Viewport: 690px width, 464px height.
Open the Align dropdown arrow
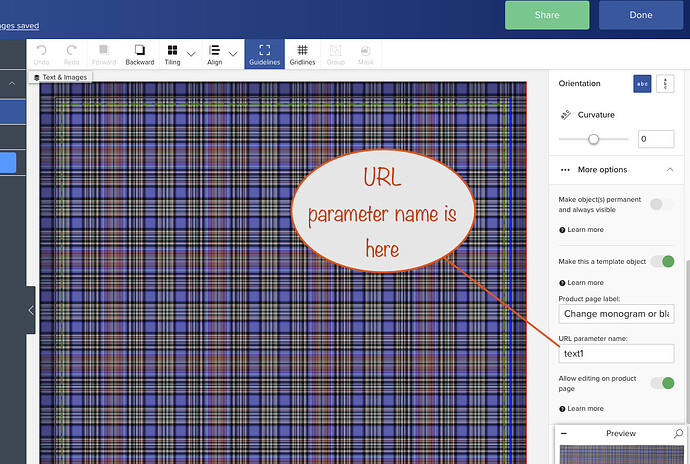[x=233, y=54]
